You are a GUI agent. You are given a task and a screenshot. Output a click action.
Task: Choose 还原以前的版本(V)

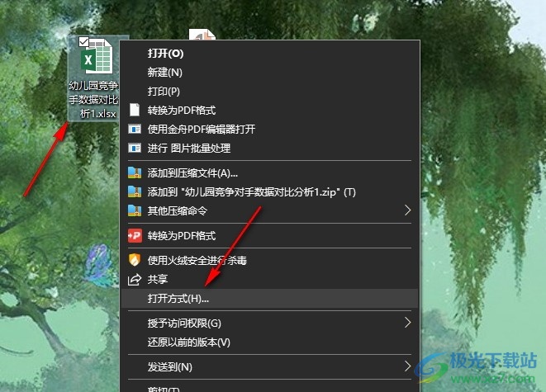pos(188,342)
